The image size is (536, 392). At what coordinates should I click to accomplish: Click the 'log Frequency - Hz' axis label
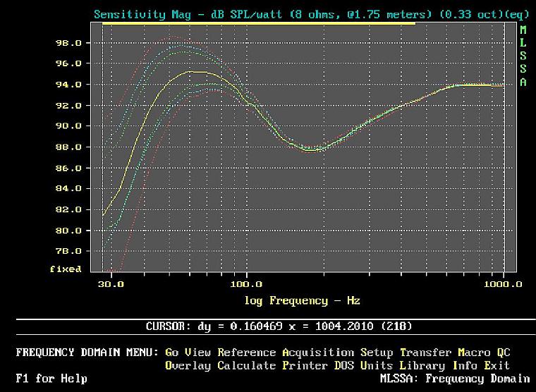(x=302, y=301)
